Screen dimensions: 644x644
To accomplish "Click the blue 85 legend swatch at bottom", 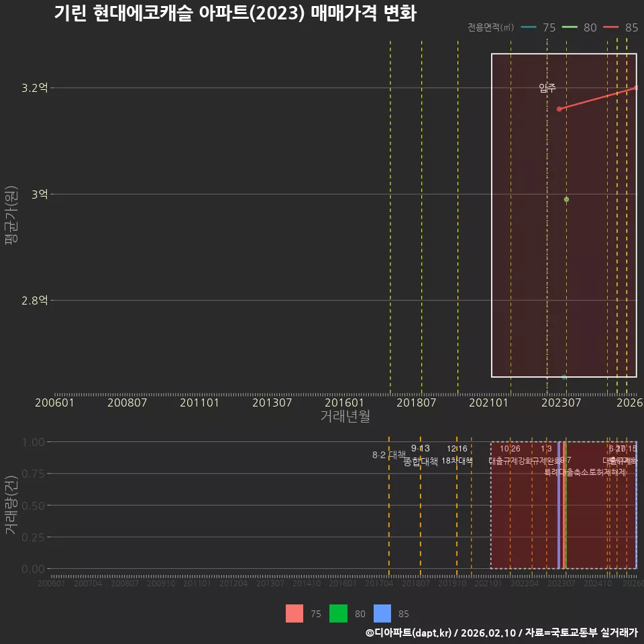I will (x=382, y=613).
